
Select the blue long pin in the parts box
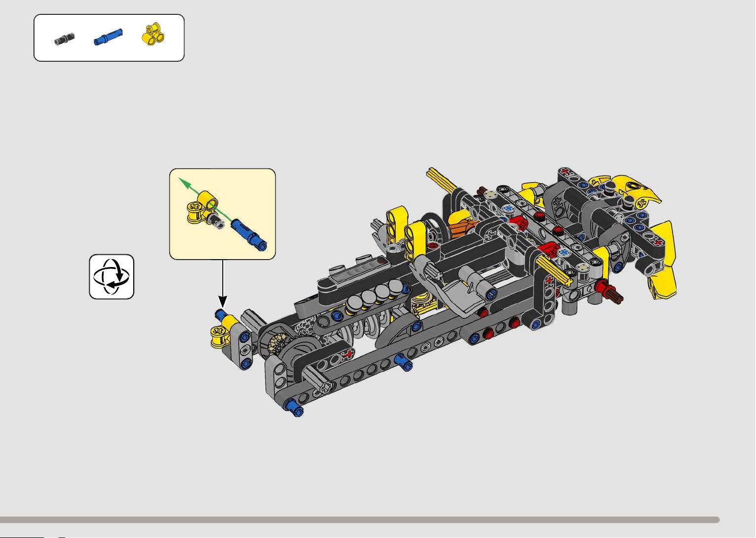pyautogui.click(x=108, y=37)
